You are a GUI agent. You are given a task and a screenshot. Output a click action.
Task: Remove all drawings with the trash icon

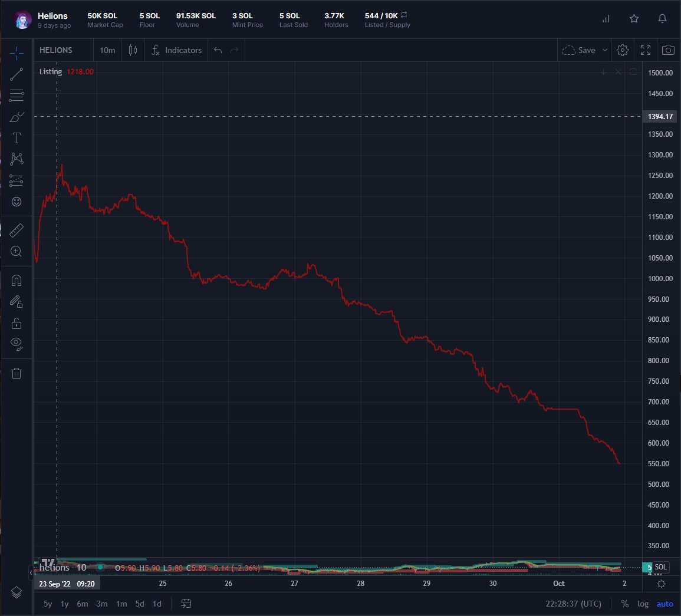click(17, 373)
